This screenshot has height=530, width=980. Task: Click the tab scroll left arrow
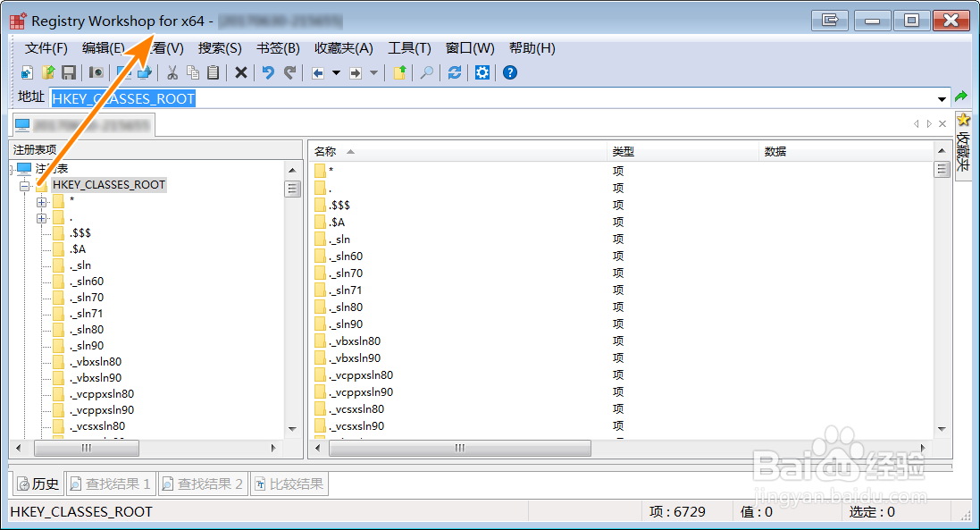point(917,123)
